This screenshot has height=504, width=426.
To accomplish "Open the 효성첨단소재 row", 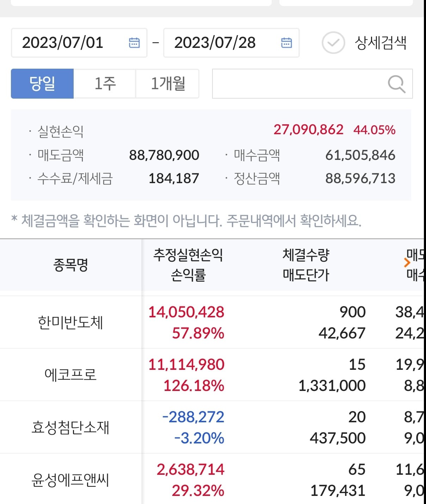I will 212,427.
